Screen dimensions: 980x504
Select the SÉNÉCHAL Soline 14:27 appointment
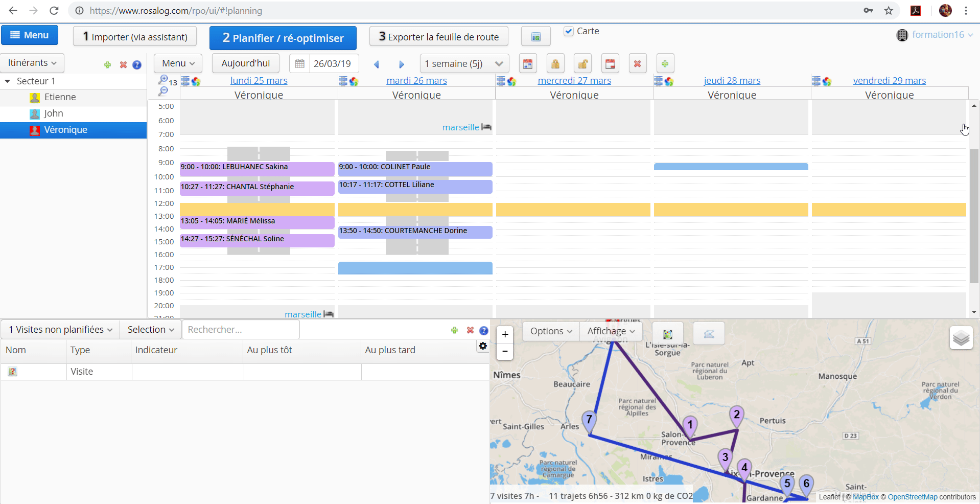click(257, 241)
